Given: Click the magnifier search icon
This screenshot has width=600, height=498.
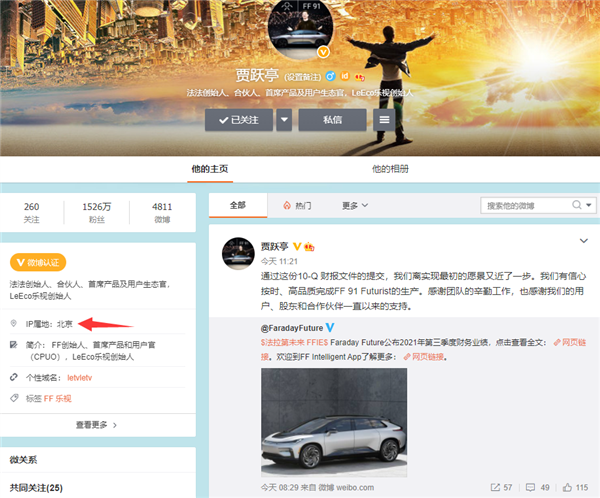Looking at the screenshot, I should pos(576,205).
